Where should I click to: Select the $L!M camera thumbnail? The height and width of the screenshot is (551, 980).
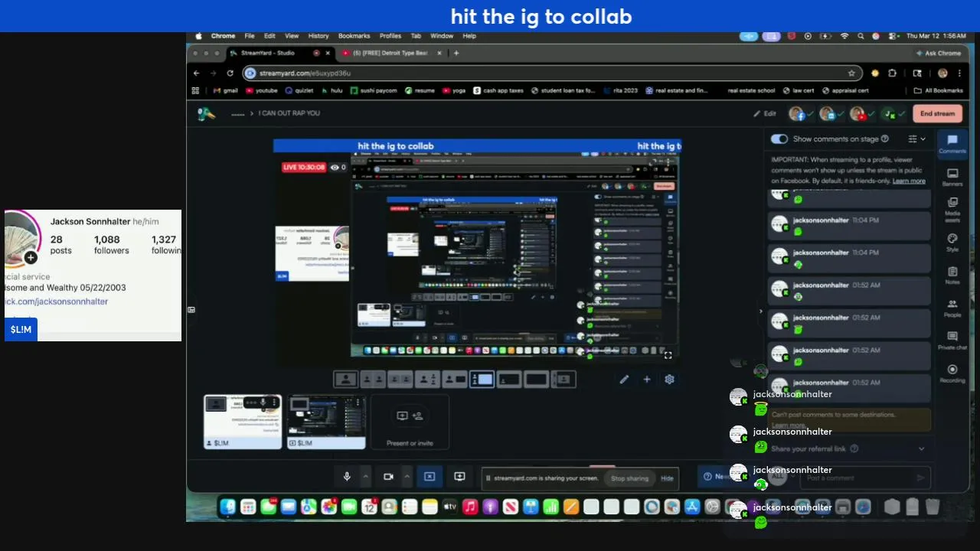[x=243, y=422]
